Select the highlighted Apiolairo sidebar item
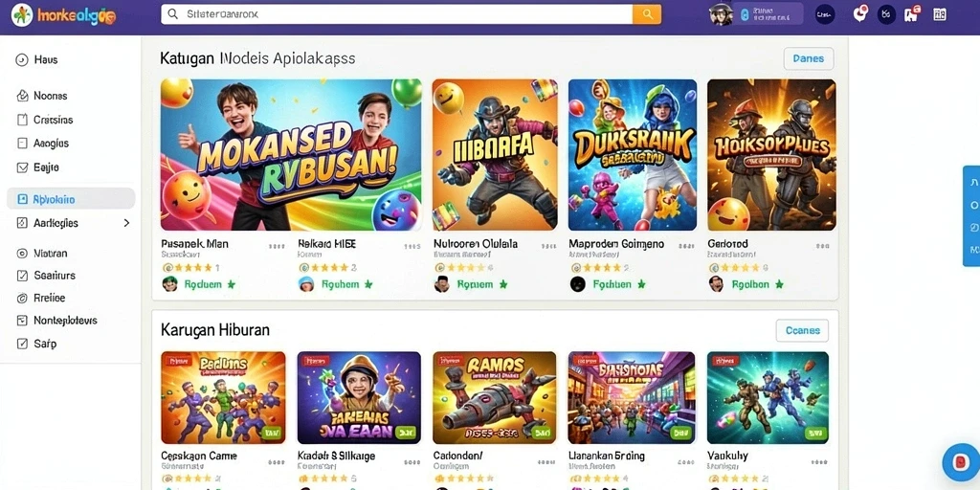Screen dimensions: 980x490 tap(71, 199)
